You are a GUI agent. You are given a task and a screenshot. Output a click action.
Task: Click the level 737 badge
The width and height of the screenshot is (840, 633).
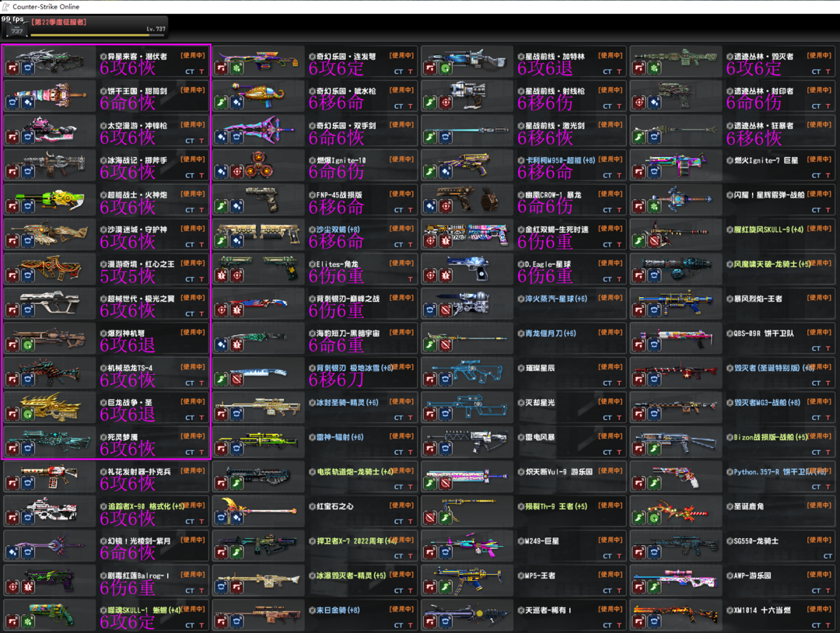click(x=16, y=30)
